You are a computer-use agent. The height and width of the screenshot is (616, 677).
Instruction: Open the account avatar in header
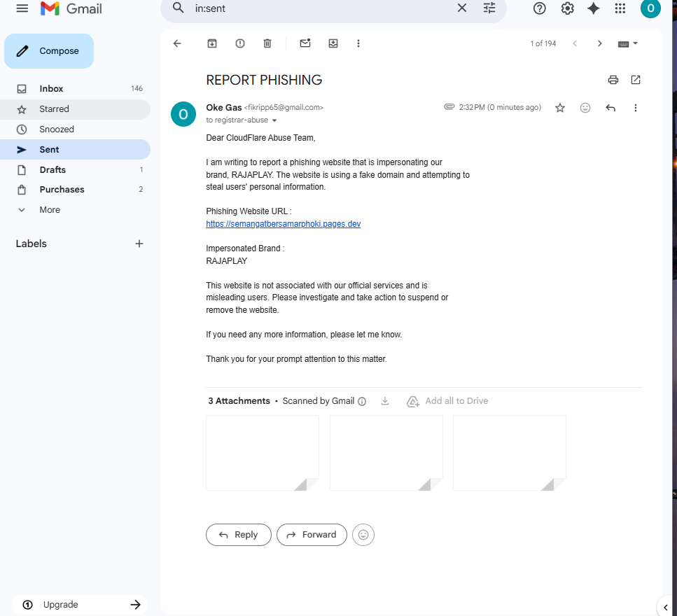(x=650, y=8)
